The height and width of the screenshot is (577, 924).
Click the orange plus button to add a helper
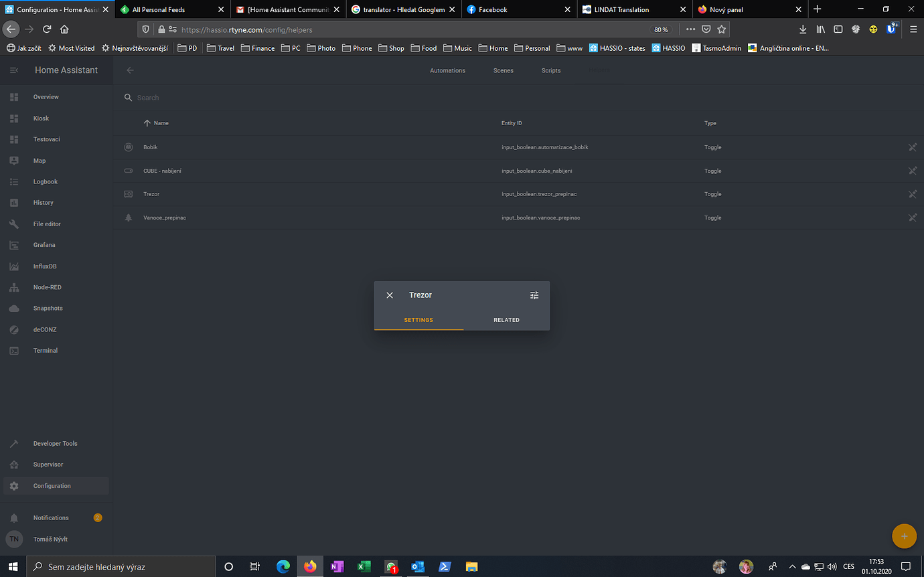pyautogui.click(x=904, y=535)
